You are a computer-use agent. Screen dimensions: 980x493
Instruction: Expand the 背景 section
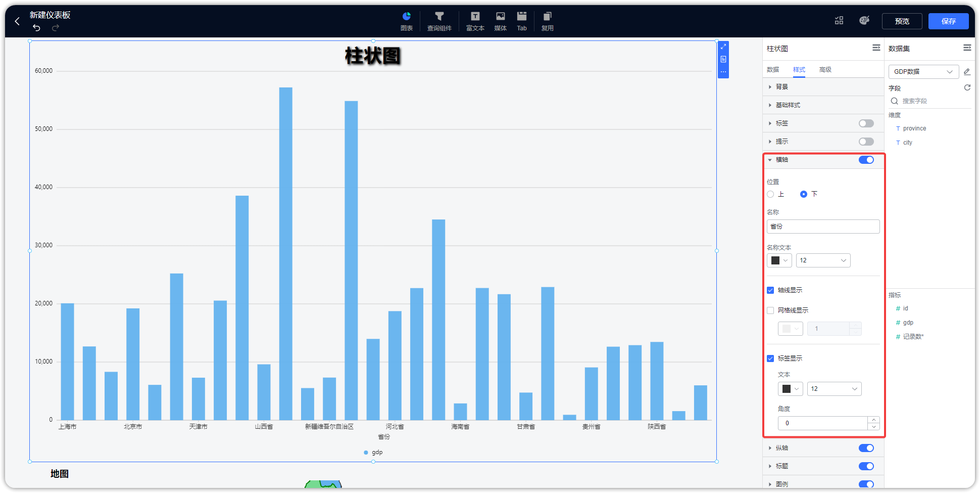coord(823,87)
